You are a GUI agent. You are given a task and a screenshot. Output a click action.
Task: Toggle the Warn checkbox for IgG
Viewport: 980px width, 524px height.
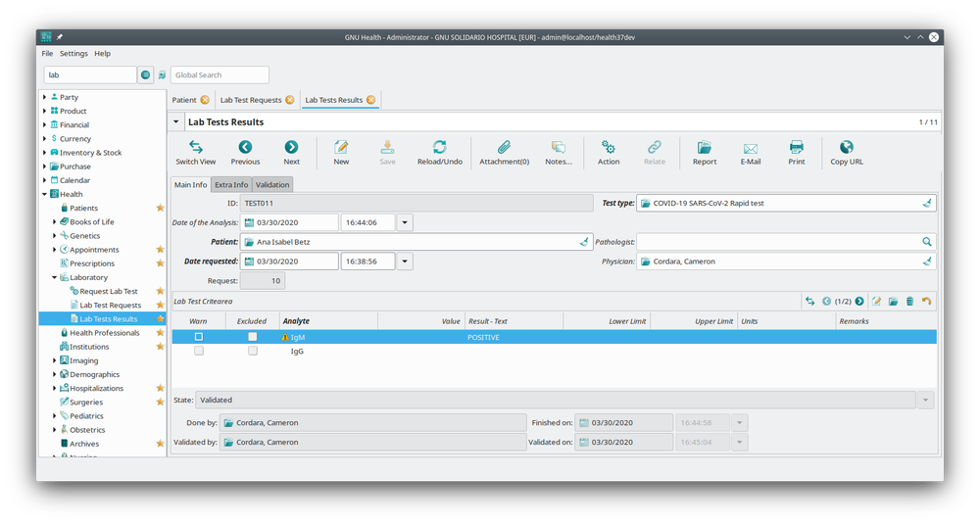pyautogui.click(x=199, y=351)
